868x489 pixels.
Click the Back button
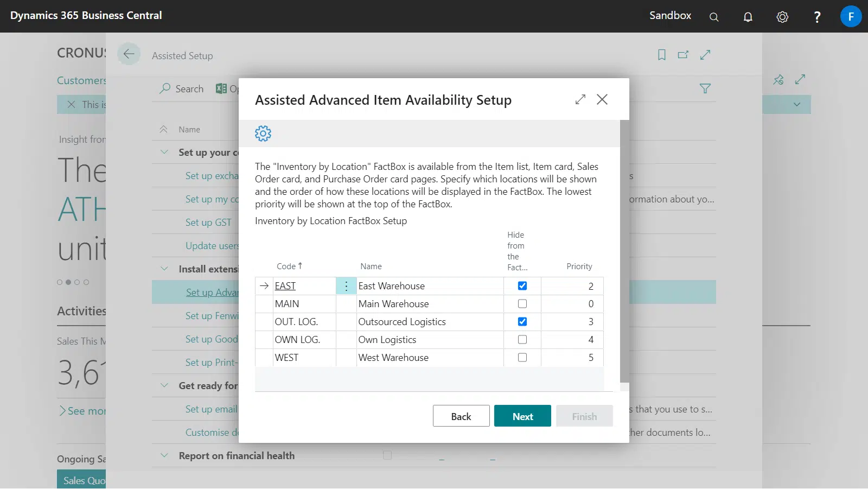[x=461, y=416]
